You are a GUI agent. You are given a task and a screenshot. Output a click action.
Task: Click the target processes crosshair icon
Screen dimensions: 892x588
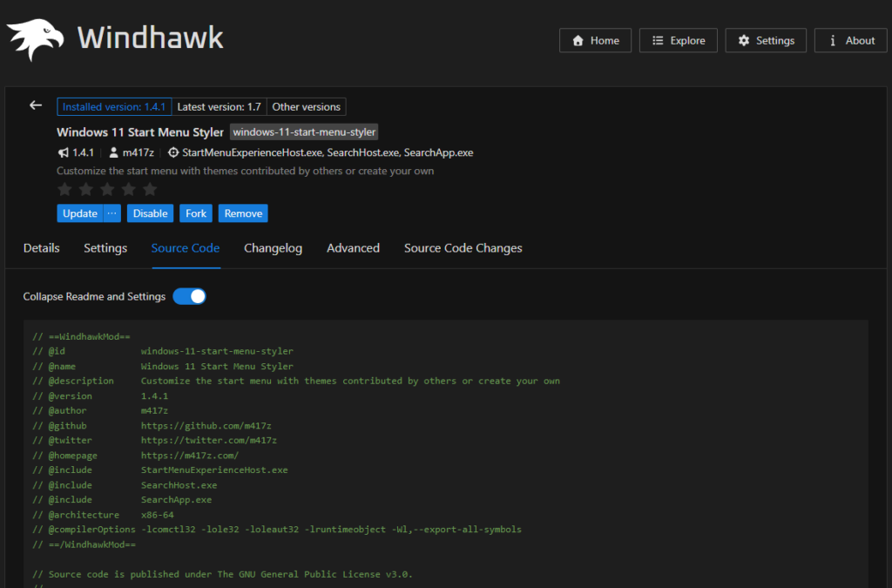point(173,152)
